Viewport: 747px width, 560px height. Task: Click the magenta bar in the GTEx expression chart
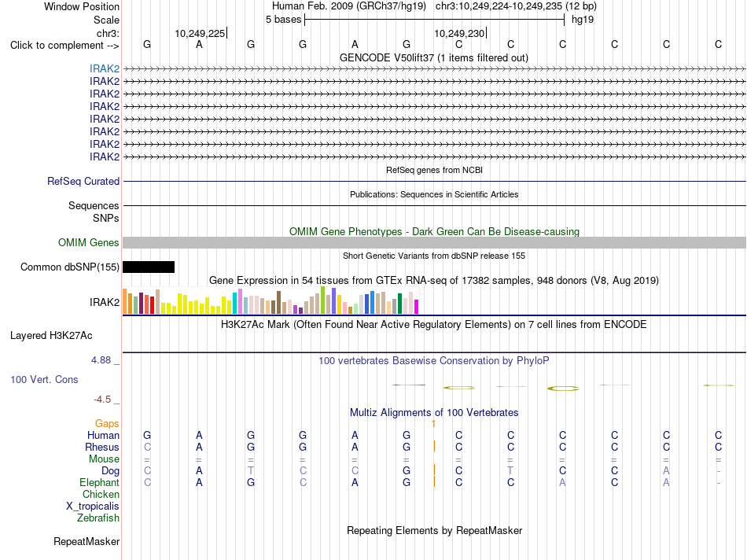point(417,307)
